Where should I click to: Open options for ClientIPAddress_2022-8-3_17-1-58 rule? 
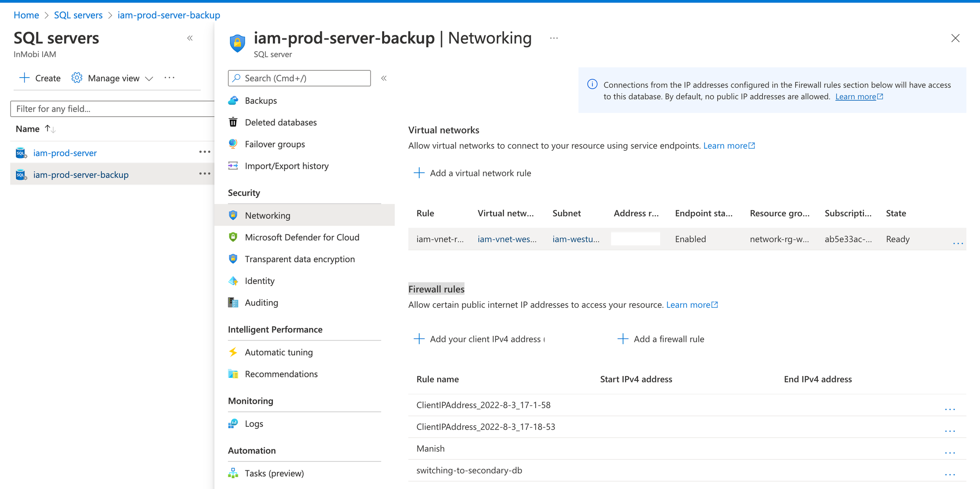pyautogui.click(x=950, y=409)
